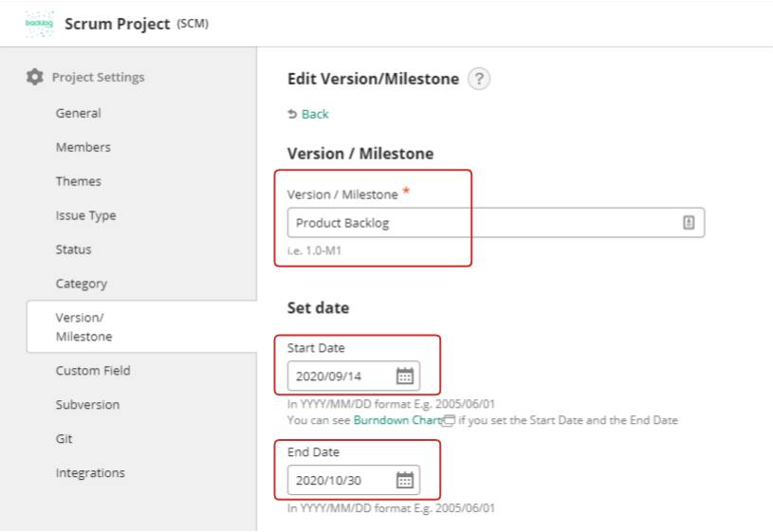Select Themes in the sidebar

coord(78,181)
